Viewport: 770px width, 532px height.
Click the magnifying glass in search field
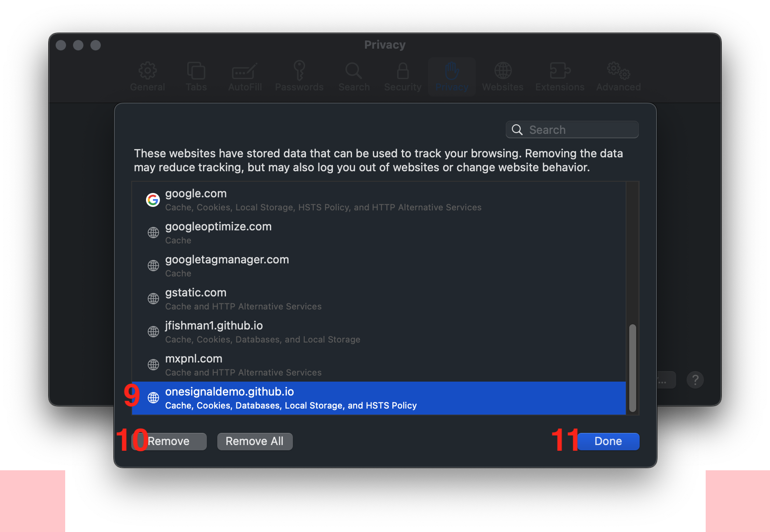517,130
